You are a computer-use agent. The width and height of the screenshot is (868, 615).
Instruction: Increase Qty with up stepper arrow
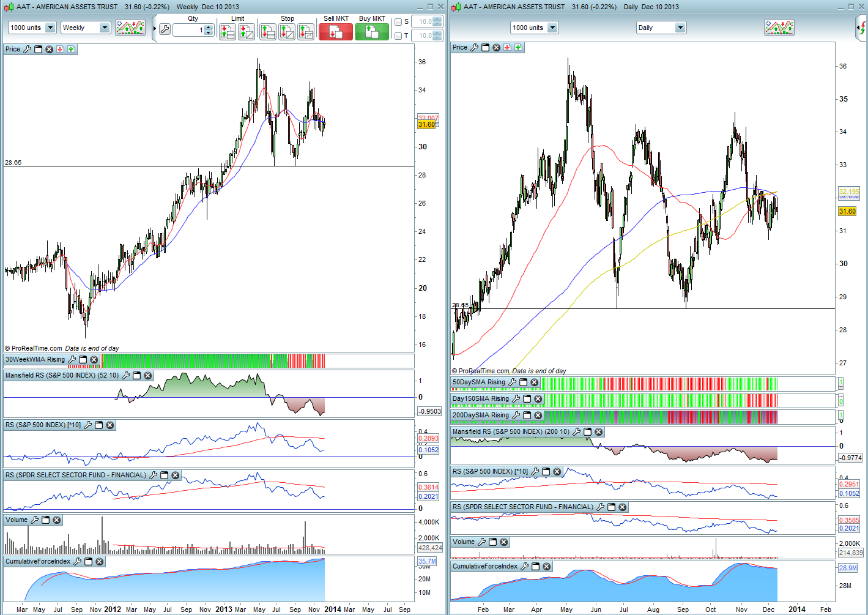pyautogui.click(x=209, y=26)
